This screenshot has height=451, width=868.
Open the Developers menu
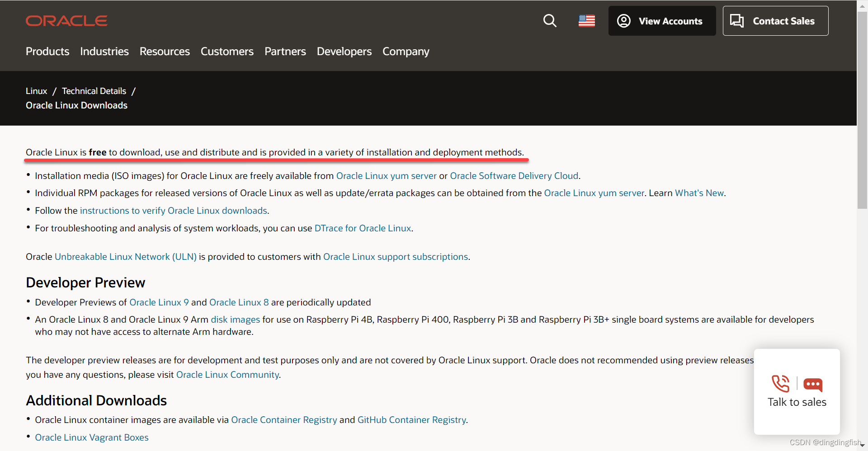pyautogui.click(x=344, y=52)
